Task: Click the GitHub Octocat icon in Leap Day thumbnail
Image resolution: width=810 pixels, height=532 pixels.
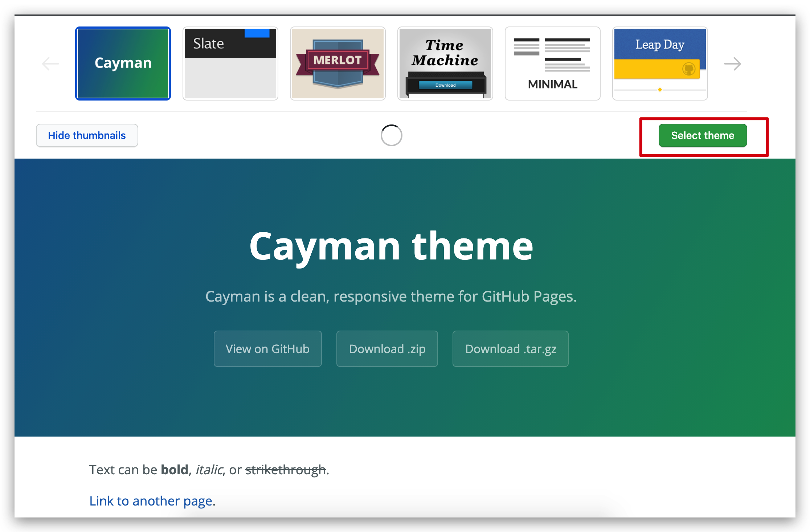Action: tap(688, 69)
